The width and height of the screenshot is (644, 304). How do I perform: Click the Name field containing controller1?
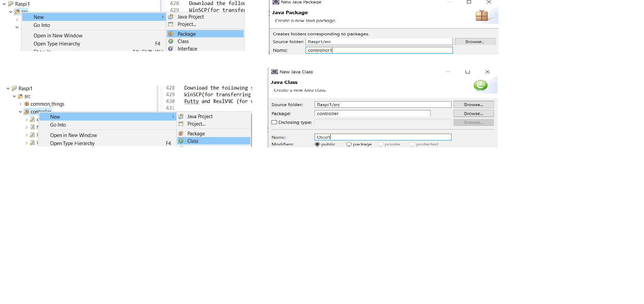[379, 50]
